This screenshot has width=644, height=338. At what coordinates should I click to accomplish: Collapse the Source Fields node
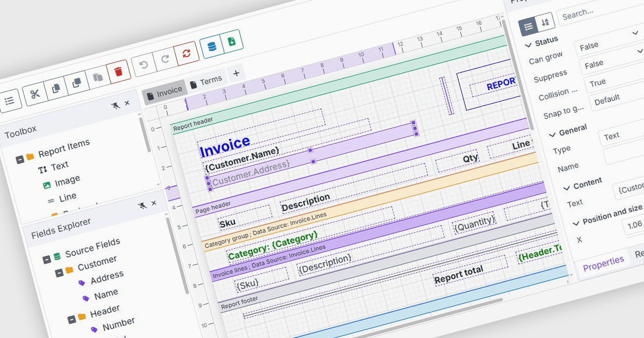(x=47, y=260)
